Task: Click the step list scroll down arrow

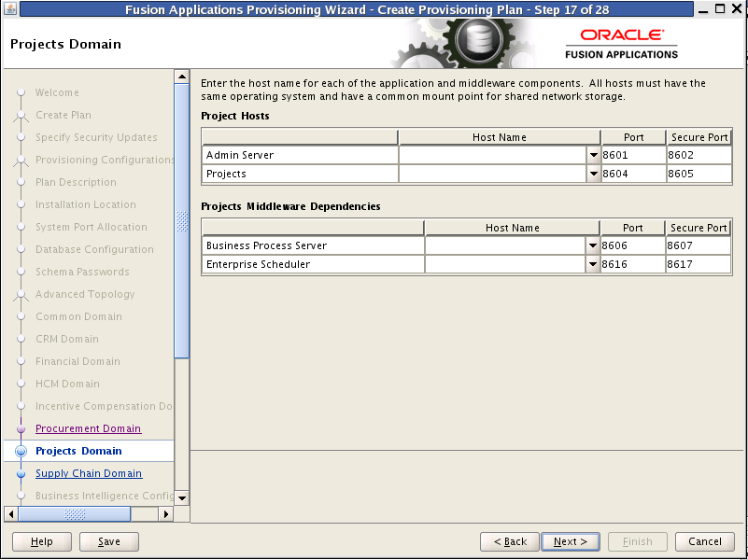Action: tap(182, 498)
